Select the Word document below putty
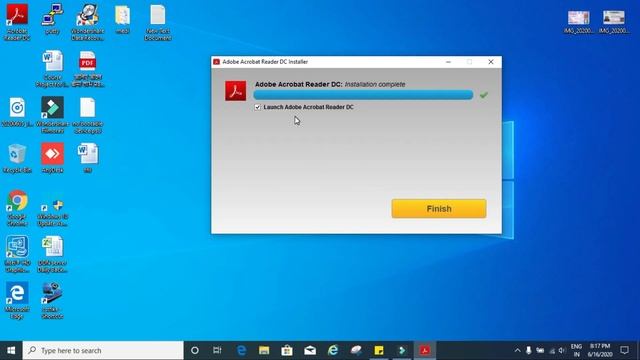 pyautogui.click(x=52, y=69)
